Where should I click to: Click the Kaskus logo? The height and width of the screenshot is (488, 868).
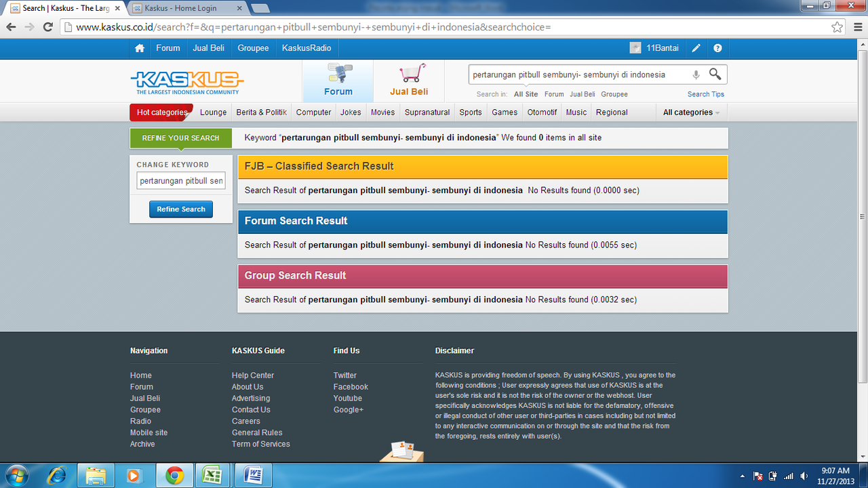click(187, 83)
